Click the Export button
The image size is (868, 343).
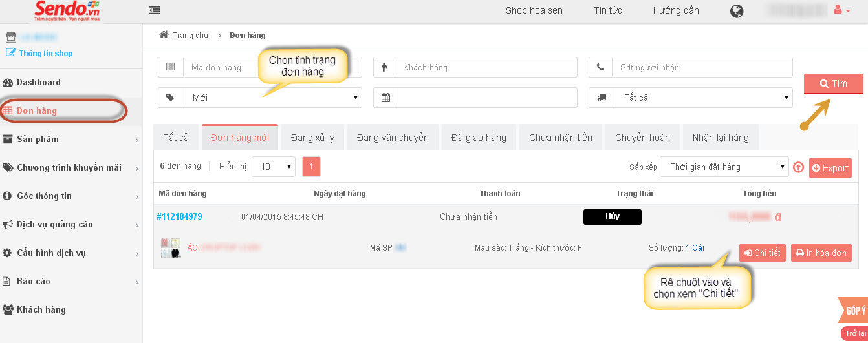830,167
